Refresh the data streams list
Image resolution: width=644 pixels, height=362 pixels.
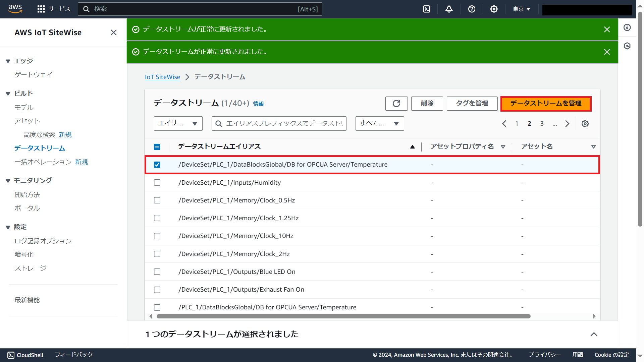point(396,104)
